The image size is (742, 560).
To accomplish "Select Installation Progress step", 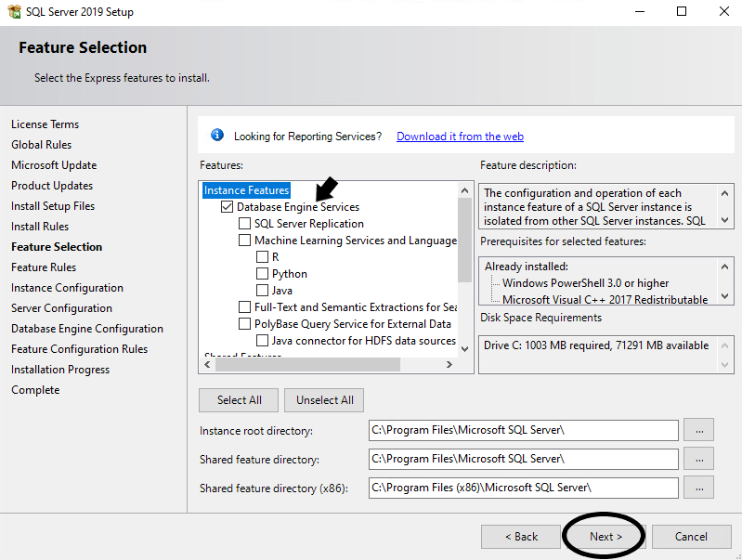I will coord(60,370).
